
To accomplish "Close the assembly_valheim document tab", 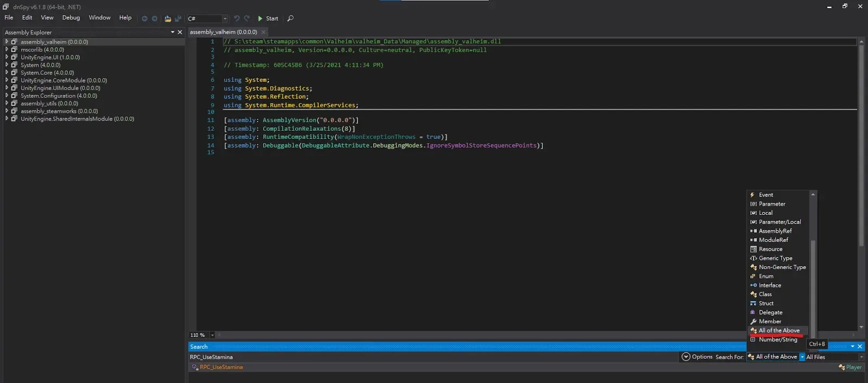I will [x=264, y=32].
